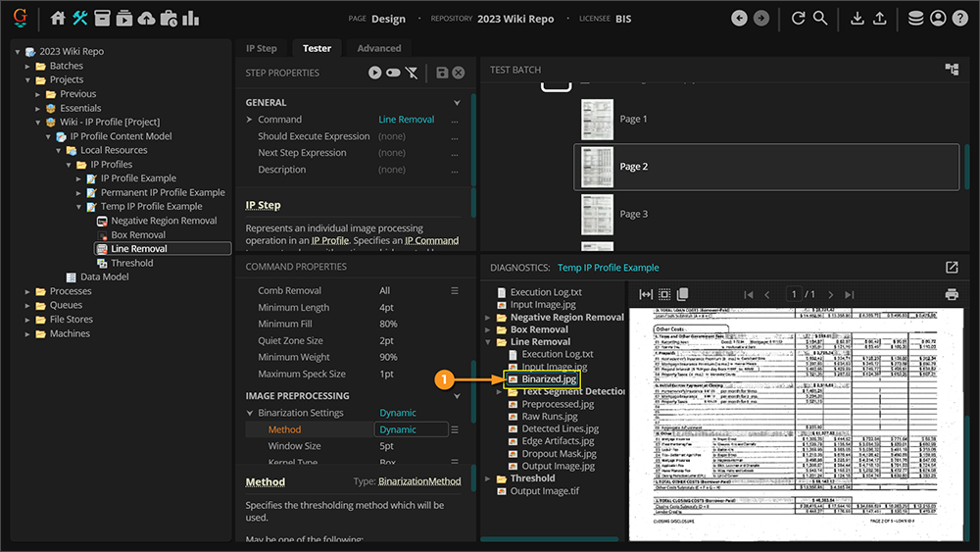980x552 pixels.
Task: Open the database stack icon
Action: point(915,18)
